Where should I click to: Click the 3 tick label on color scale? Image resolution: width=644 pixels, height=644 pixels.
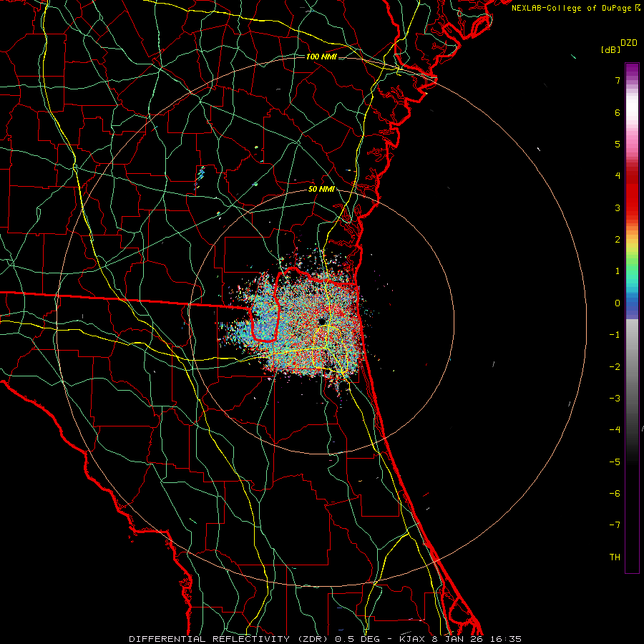pos(618,208)
